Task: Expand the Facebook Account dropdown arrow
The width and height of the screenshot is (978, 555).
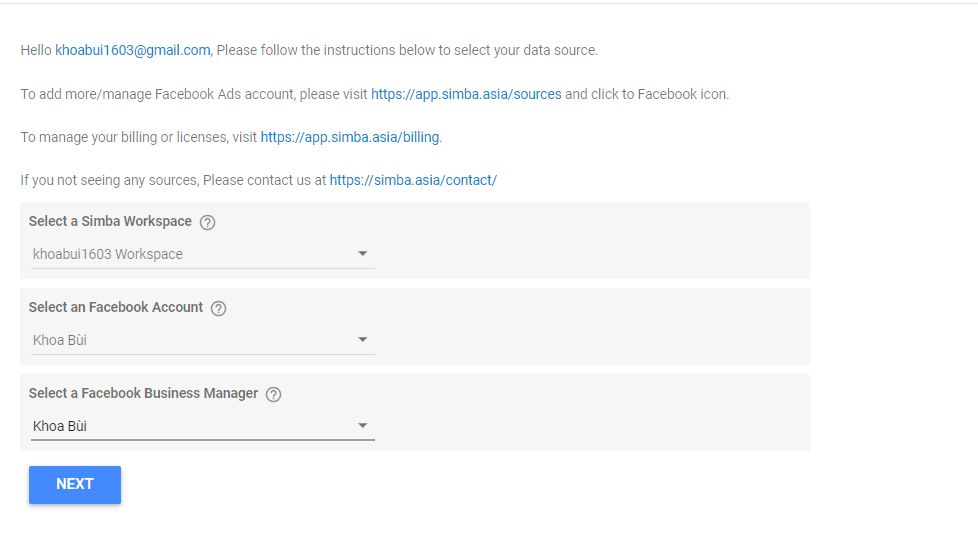Action: tap(363, 340)
